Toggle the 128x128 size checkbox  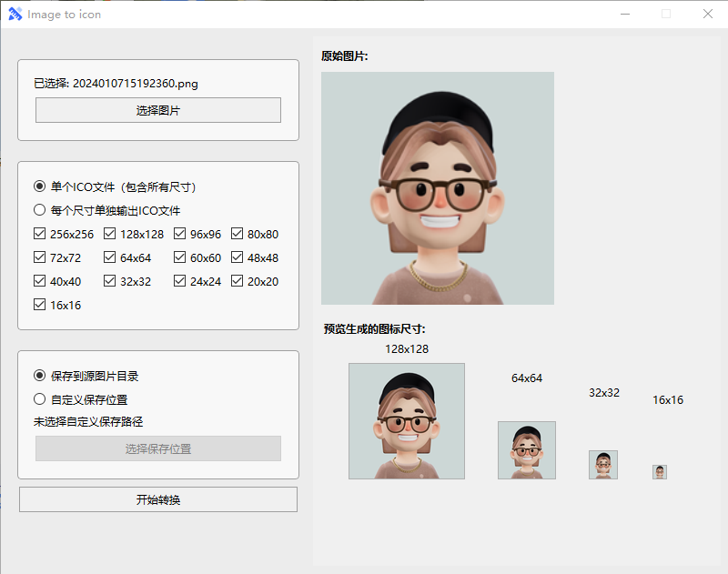click(110, 234)
